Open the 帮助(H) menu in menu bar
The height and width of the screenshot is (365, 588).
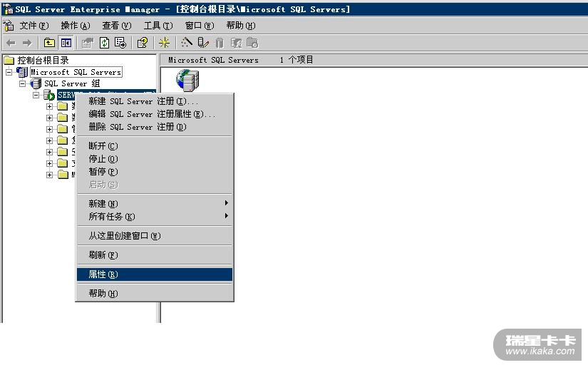[241, 26]
